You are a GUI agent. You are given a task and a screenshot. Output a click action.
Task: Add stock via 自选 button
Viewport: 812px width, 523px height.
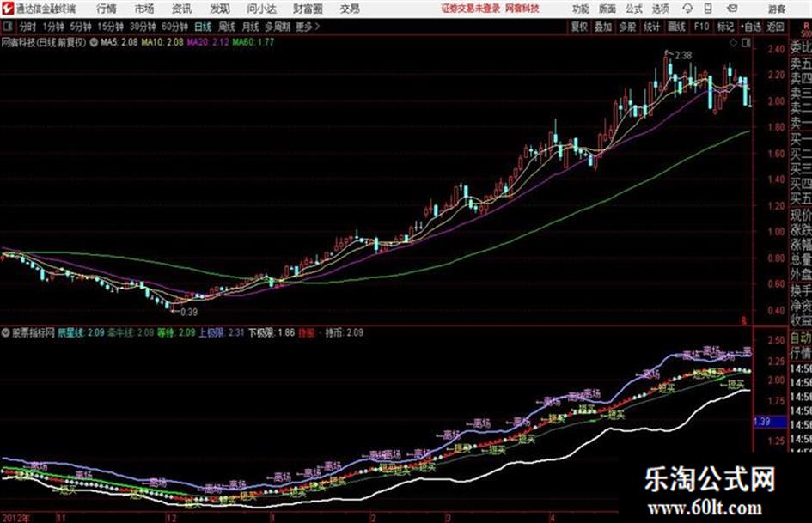pos(751,27)
